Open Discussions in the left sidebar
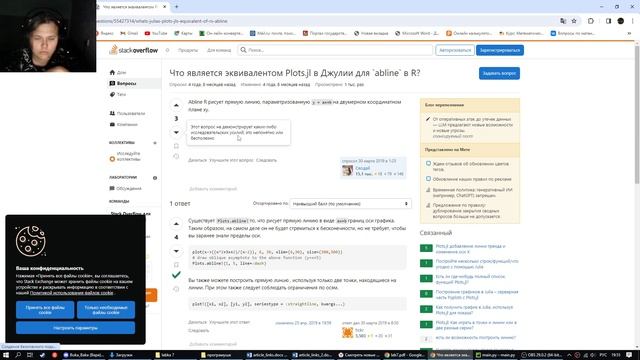Viewport: 640px width, 360px height. click(125, 189)
